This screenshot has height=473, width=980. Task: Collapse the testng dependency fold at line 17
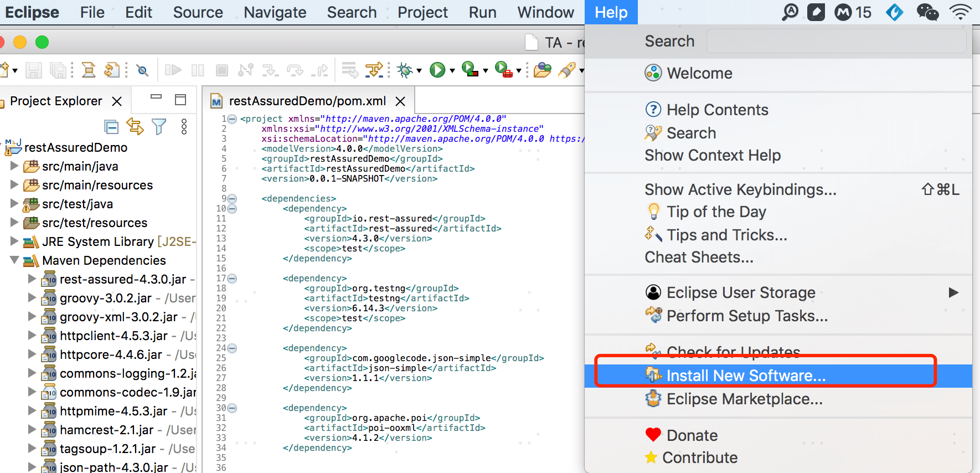click(233, 279)
